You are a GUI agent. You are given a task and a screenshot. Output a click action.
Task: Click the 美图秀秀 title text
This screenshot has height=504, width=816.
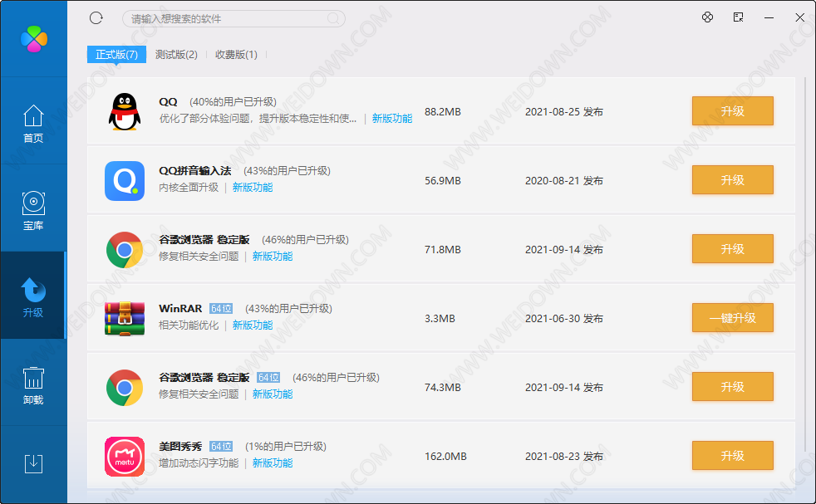[x=180, y=446]
